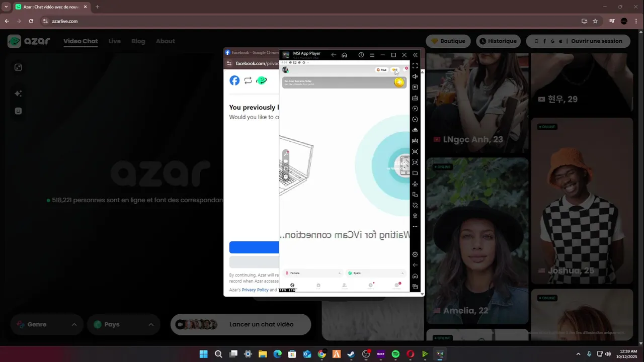Select the history clock tab in Azar app
This screenshot has height=362, width=644.
[x=371, y=285]
